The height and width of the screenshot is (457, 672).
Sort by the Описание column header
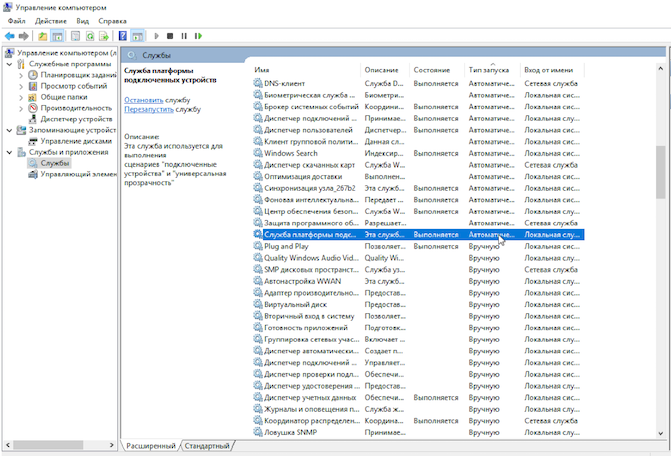385,70
